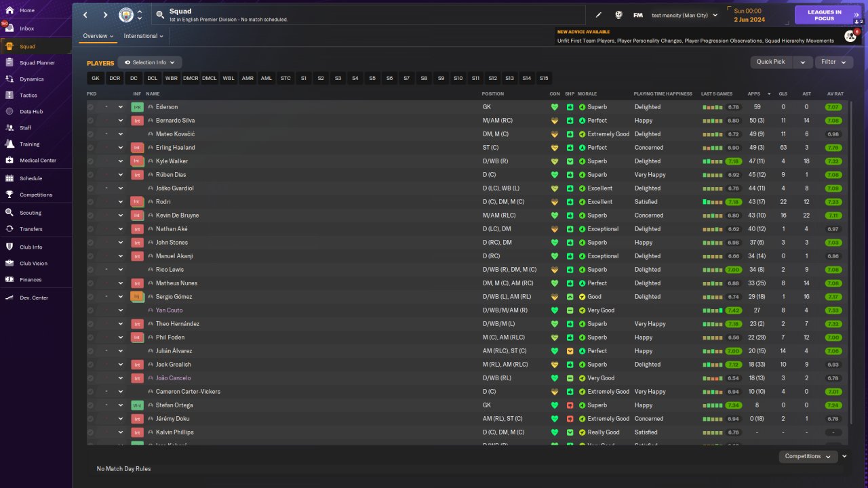The height and width of the screenshot is (488, 868).
Task: Click the pencil edit icon in top bar
Action: click(599, 15)
